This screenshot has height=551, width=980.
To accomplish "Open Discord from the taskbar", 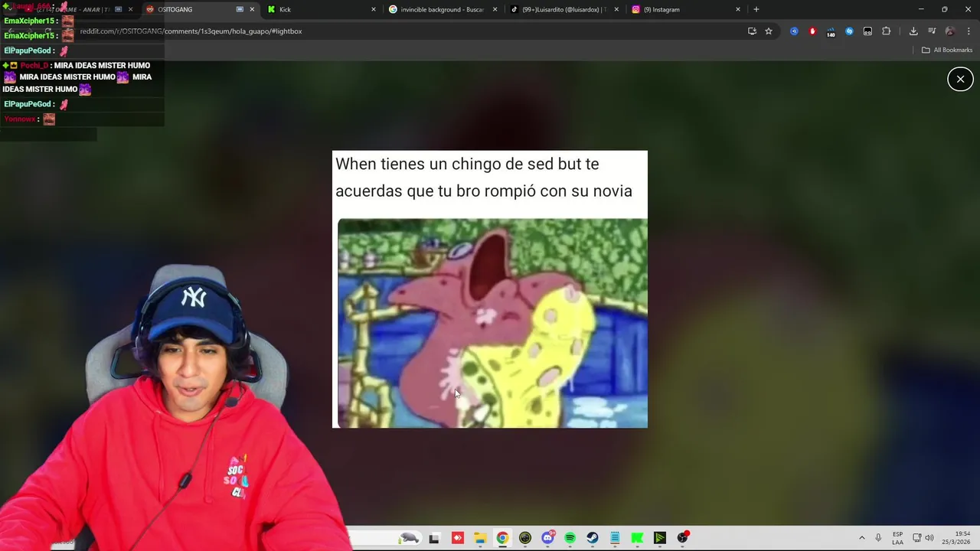I will point(547,538).
